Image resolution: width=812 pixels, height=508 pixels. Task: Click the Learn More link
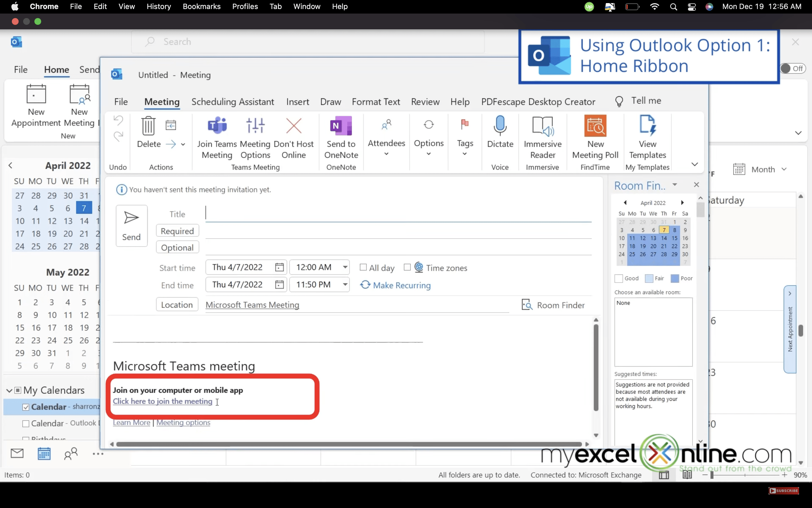tap(132, 422)
